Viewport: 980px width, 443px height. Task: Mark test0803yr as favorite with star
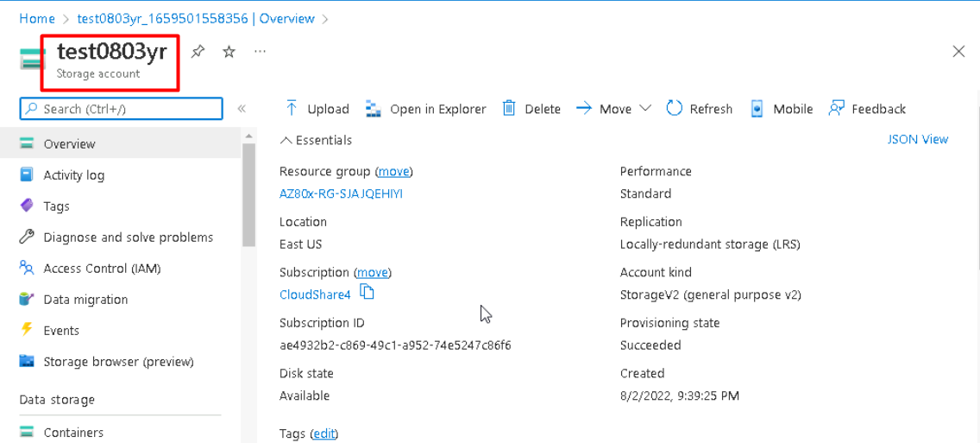(229, 51)
